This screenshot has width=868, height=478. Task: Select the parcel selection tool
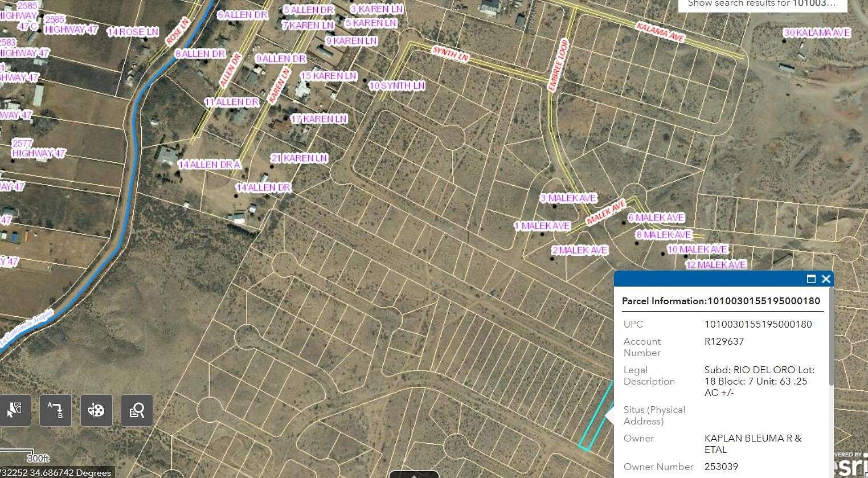15,410
